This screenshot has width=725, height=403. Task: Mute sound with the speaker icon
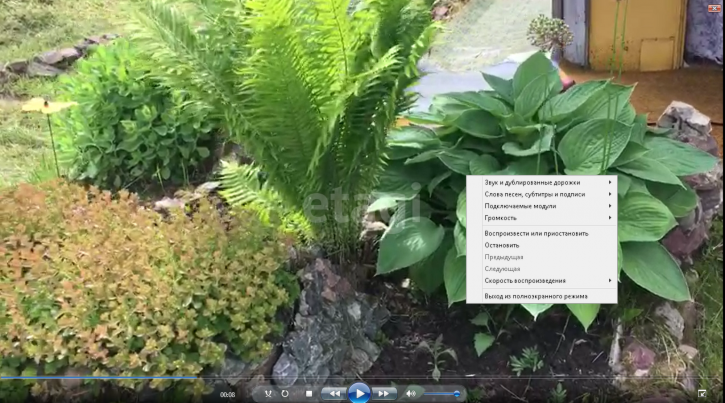pos(410,394)
